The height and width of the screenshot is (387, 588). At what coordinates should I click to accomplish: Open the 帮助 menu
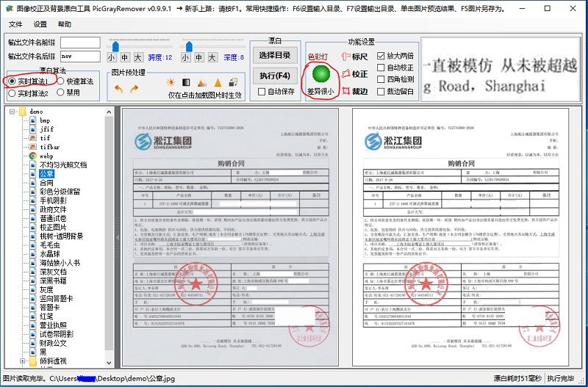[64, 24]
